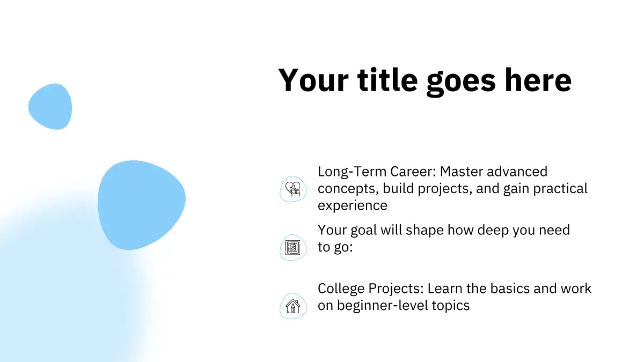Click the word 'goes' in the title
644x362 pixels.
pos(460,80)
